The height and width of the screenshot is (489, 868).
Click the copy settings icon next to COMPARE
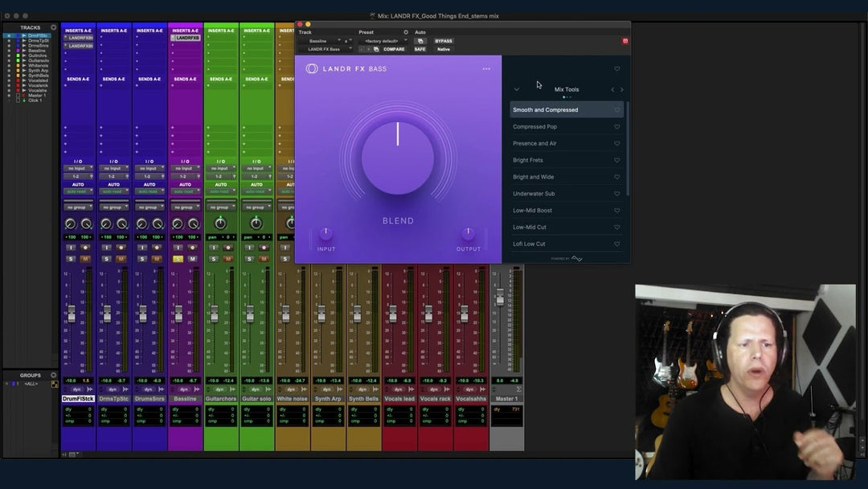pos(376,49)
